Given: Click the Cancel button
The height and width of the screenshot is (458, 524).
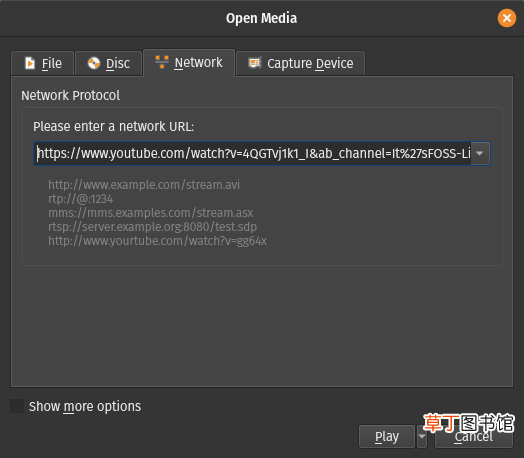Looking at the screenshot, I should pyautogui.click(x=474, y=436).
